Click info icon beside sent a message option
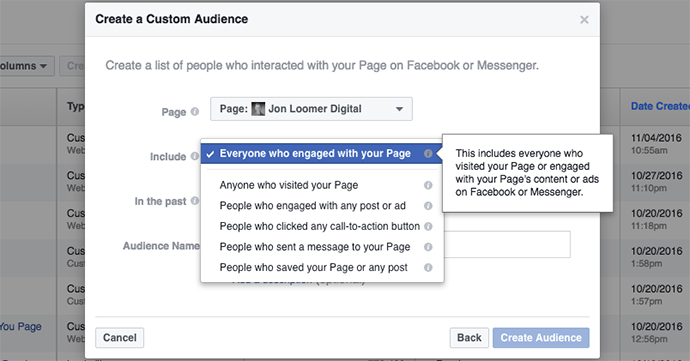The height and width of the screenshot is (361, 690). click(x=428, y=247)
